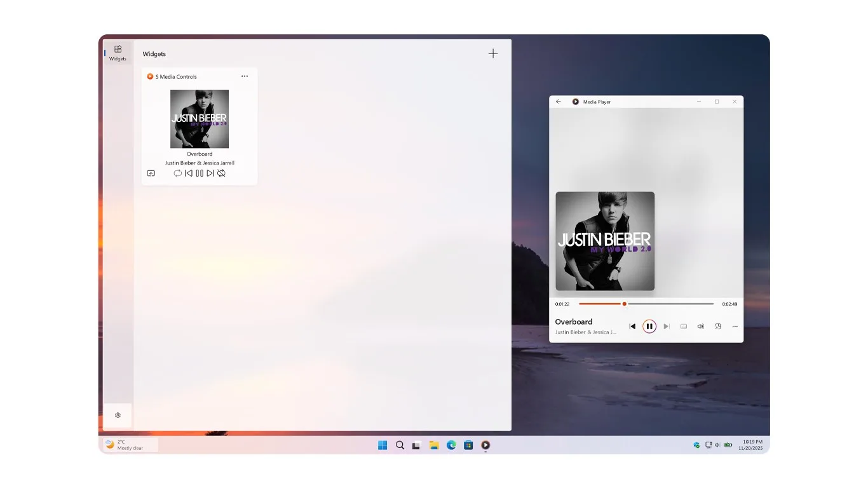Open Microsoft Store from the taskbar

[468, 445]
